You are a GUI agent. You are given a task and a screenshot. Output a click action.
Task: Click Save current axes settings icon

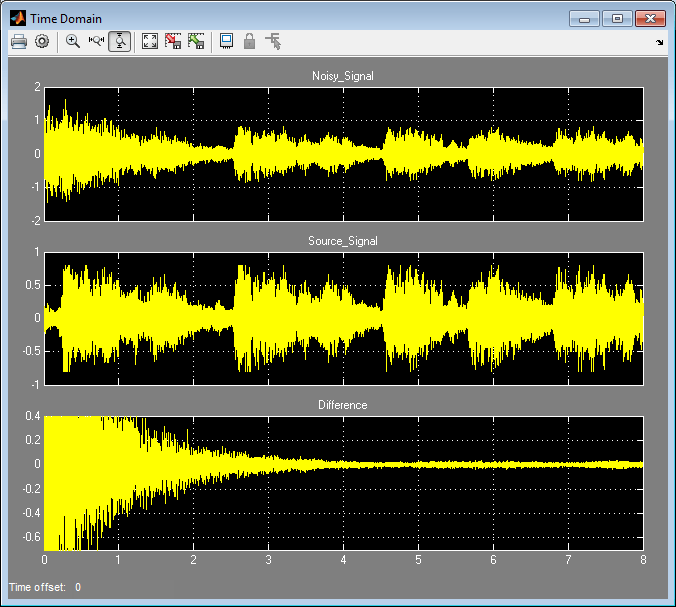[173, 42]
